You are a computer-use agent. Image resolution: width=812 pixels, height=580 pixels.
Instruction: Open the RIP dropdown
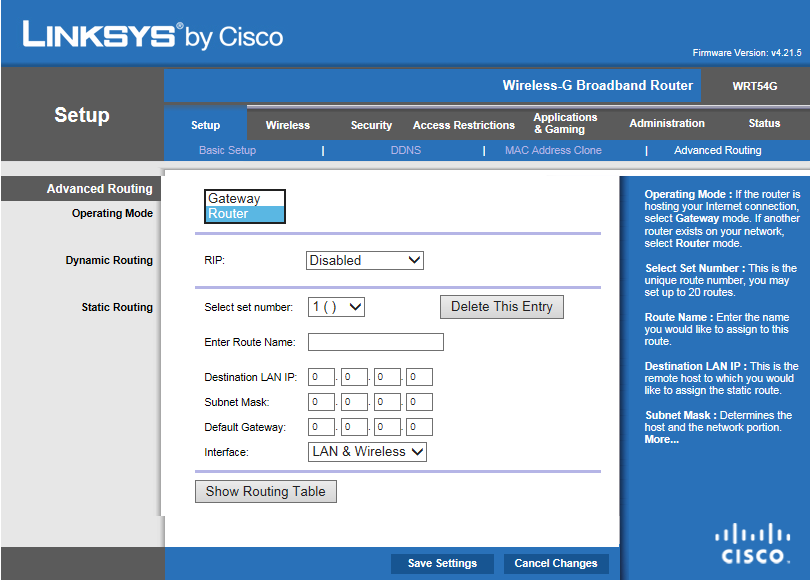365,260
